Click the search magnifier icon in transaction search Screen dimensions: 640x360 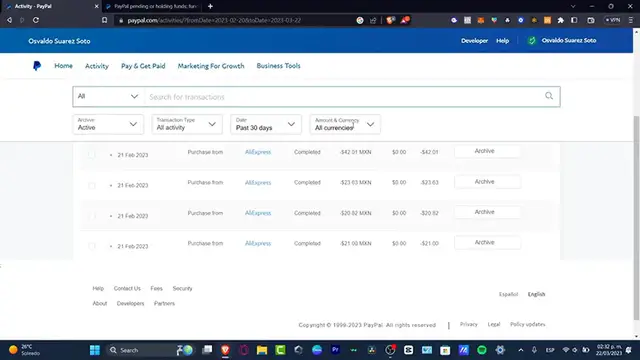pos(549,96)
